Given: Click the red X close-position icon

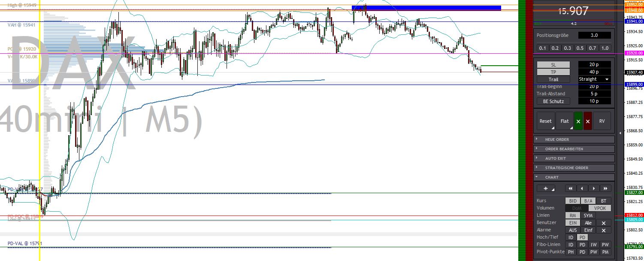Looking at the screenshot, I should click(588, 121).
